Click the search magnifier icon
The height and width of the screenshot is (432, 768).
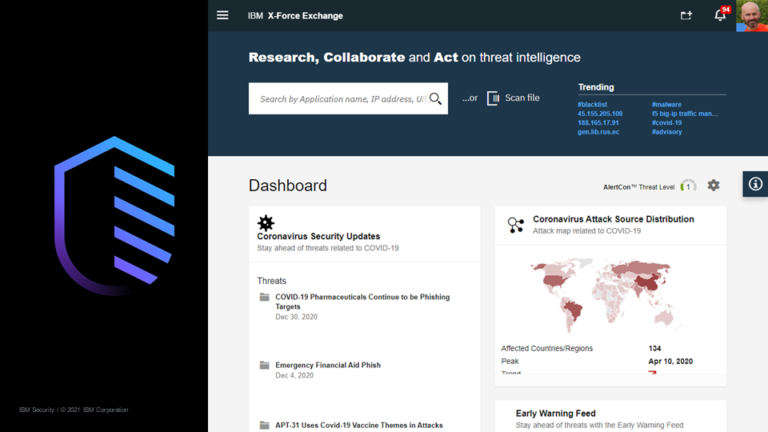click(x=435, y=99)
